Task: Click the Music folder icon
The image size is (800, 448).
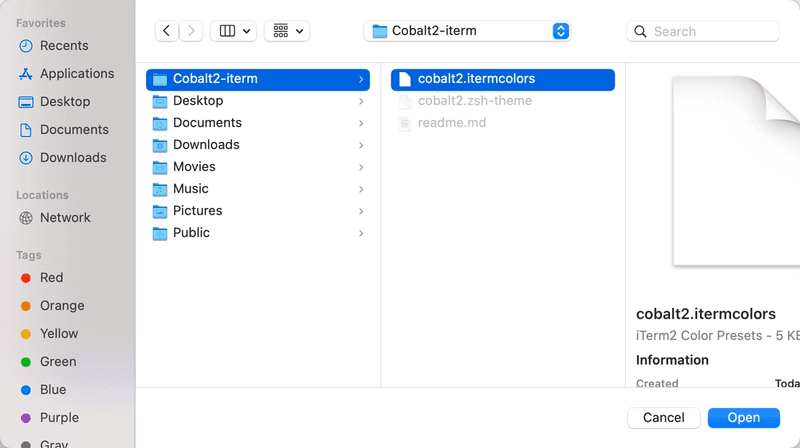Action: [x=160, y=189]
